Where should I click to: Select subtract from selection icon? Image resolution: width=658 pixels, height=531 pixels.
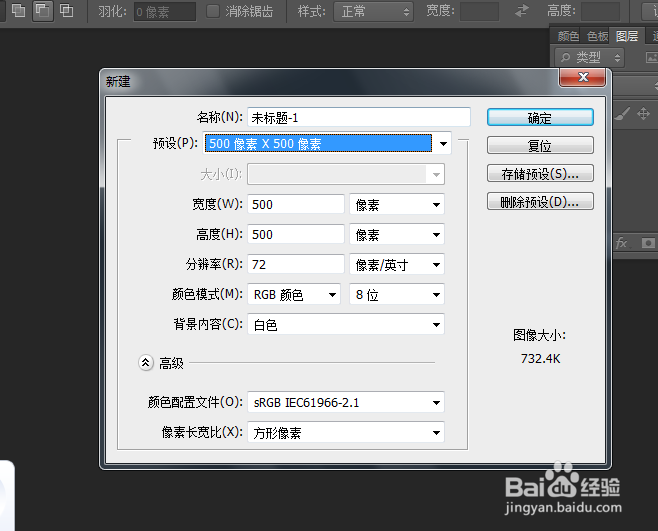click(42, 10)
